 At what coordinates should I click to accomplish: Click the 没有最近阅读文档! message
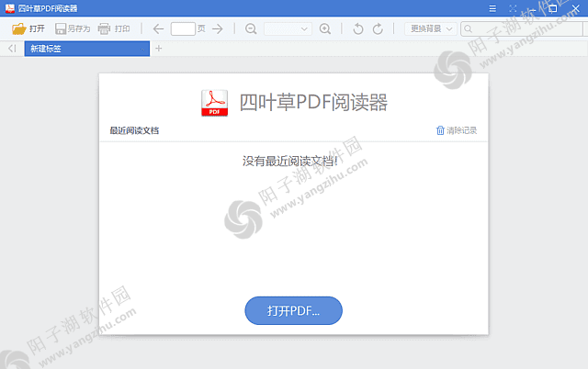click(290, 161)
